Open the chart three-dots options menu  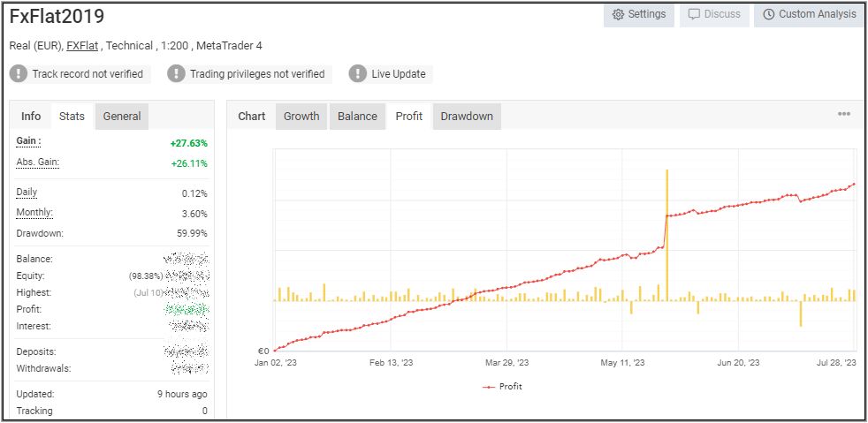point(844,115)
